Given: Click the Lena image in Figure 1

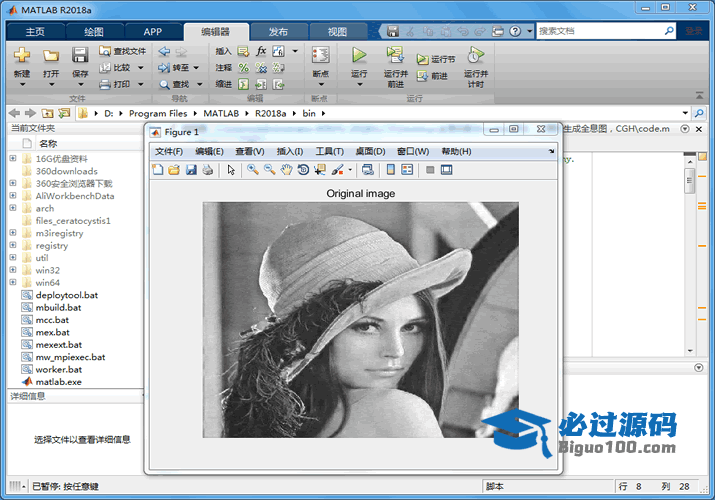Looking at the screenshot, I should click(x=361, y=320).
